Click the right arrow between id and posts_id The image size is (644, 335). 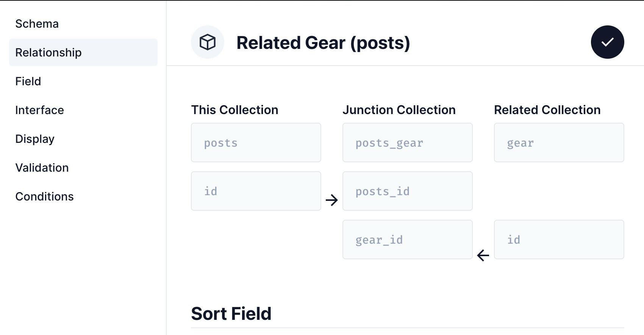pyautogui.click(x=331, y=200)
